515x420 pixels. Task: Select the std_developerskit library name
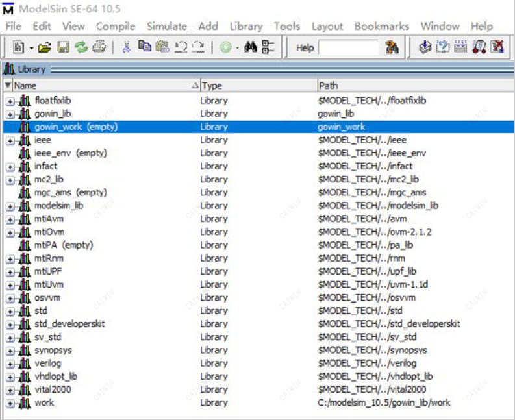point(69,324)
